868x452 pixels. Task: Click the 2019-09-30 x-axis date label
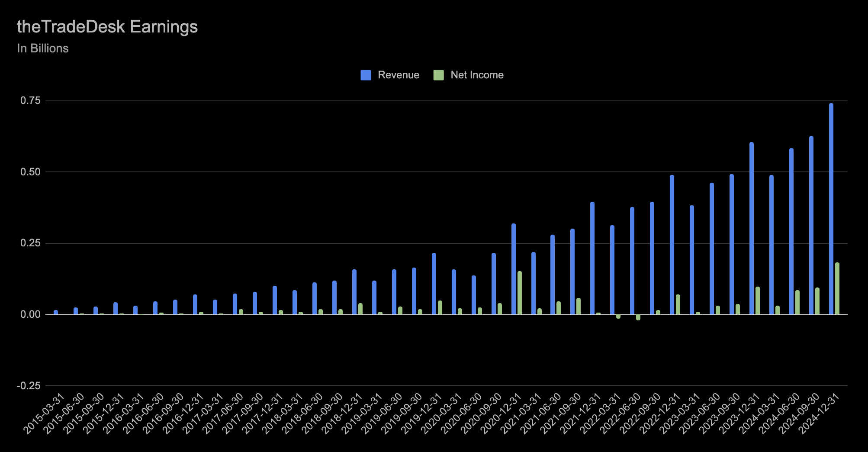402,413
